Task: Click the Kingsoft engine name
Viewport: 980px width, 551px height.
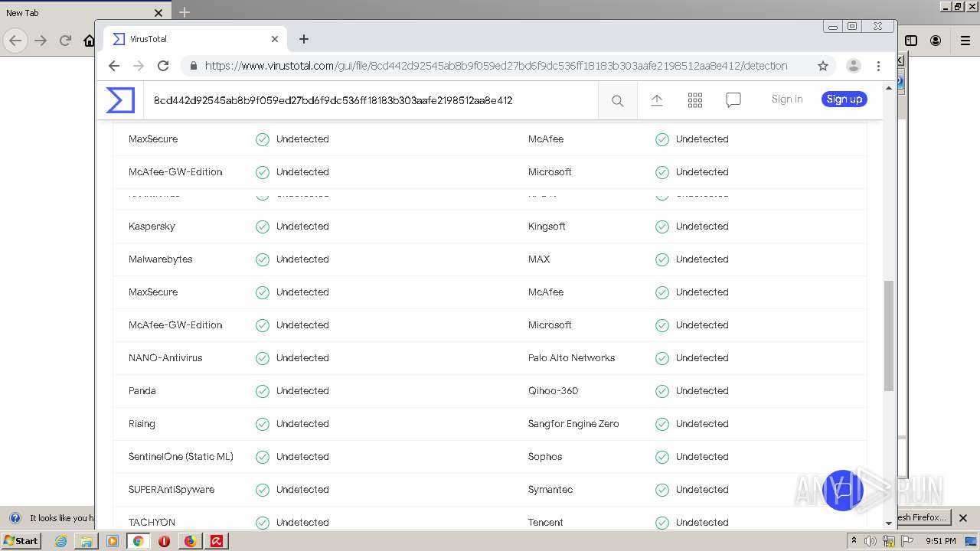Action: pos(547,227)
